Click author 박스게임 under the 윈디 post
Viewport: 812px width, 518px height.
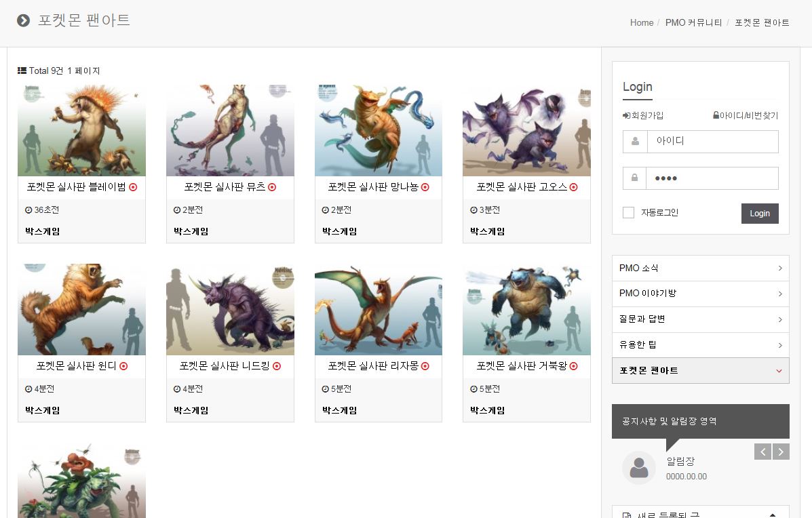click(43, 410)
